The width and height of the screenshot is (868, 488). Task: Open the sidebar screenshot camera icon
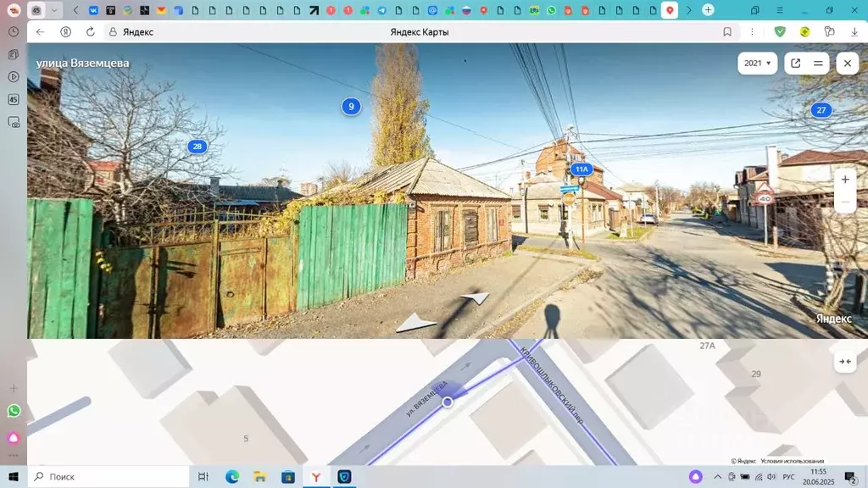14,122
